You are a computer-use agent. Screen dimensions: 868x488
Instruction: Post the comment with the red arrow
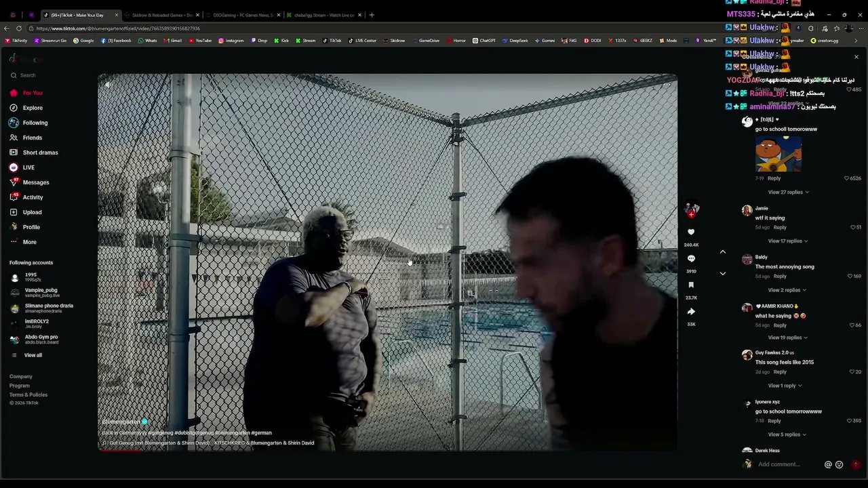coord(856,465)
